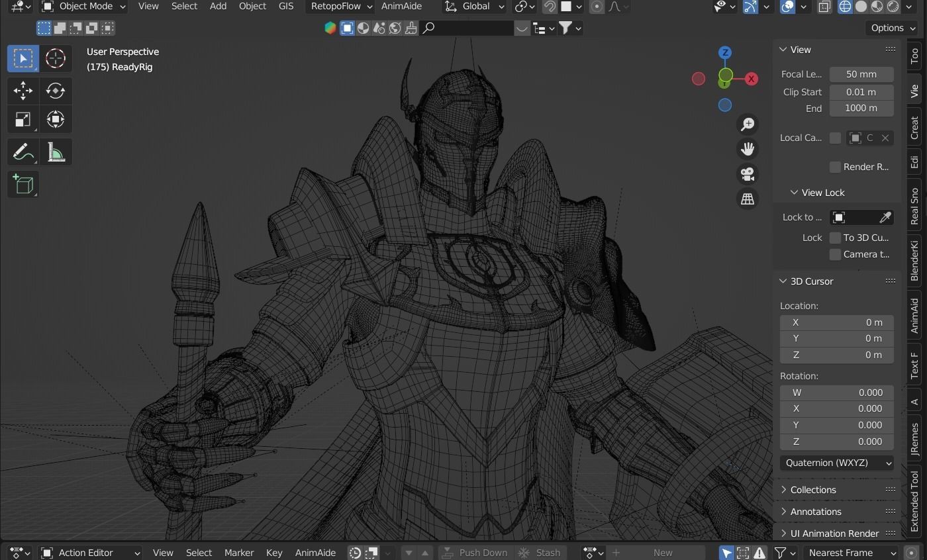Toggle viewport overlays icon
The height and width of the screenshot is (560, 927).
point(787,7)
